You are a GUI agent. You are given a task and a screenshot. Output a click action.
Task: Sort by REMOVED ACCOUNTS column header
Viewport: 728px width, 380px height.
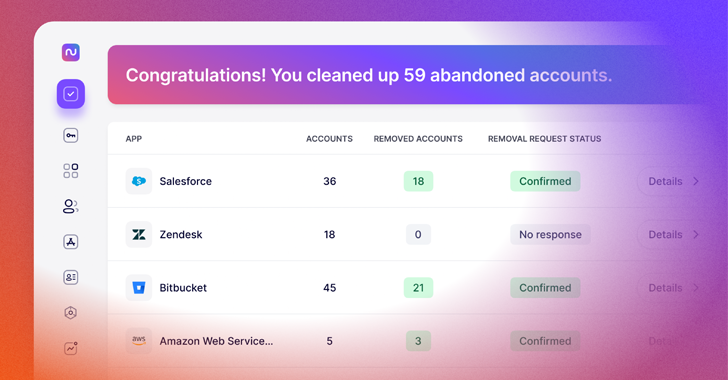pos(418,139)
